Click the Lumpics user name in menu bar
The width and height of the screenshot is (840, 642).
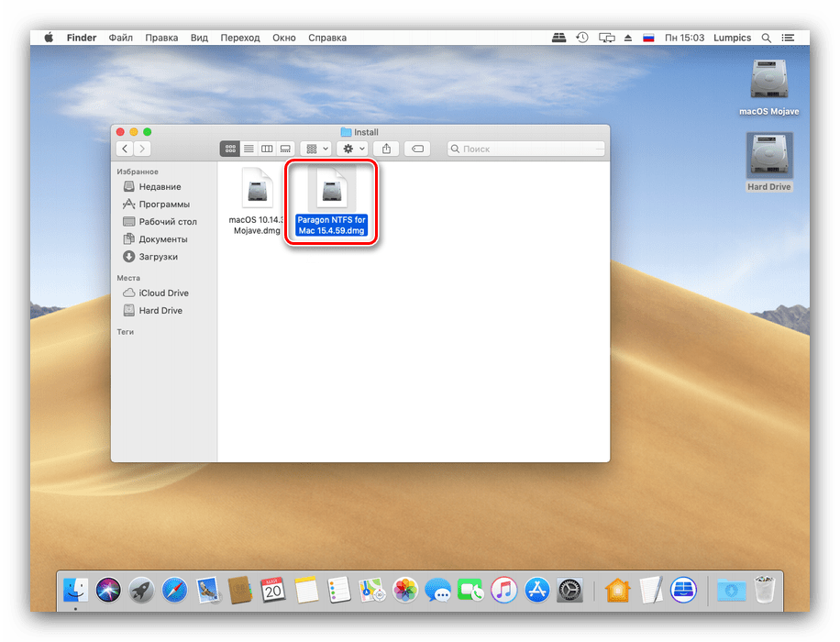pyautogui.click(x=733, y=38)
